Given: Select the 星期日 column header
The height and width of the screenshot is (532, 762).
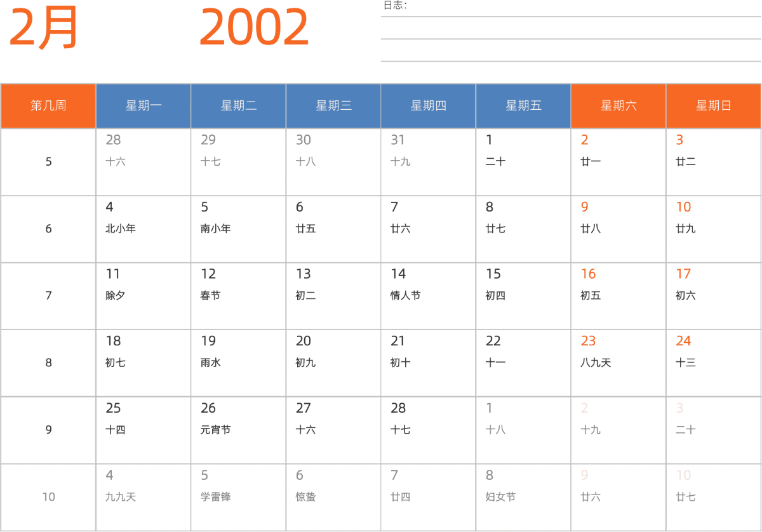Looking at the screenshot, I should tap(714, 106).
